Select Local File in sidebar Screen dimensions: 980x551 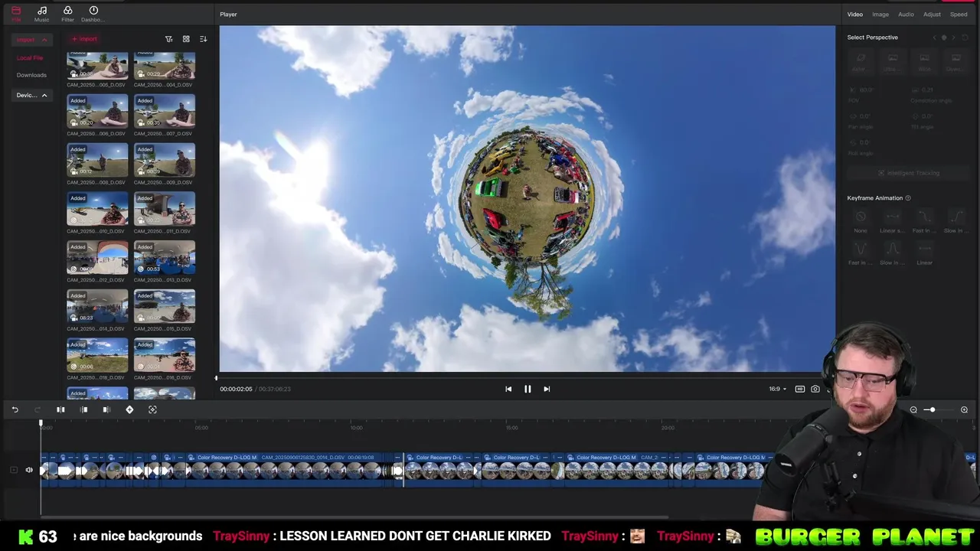click(30, 57)
